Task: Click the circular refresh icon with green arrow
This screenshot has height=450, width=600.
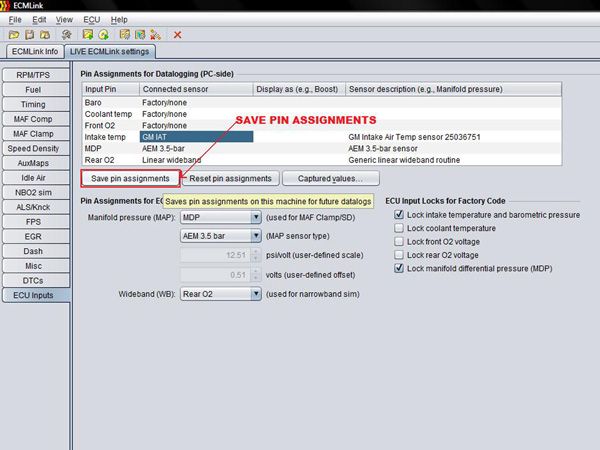Action: pyautogui.click(x=104, y=35)
